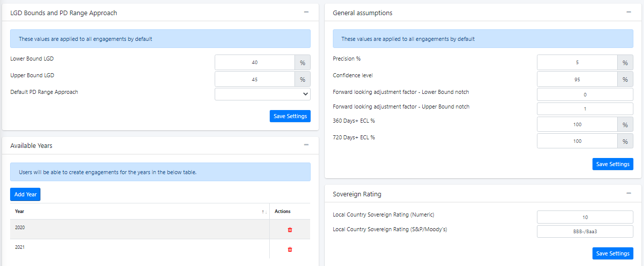
Task: Edit the Lower Bound LGD field
Action: 255,63
